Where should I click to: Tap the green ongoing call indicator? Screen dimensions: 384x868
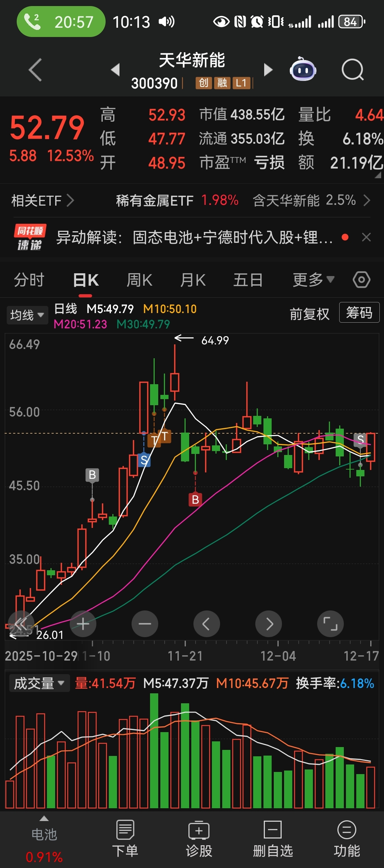(61, 22)
